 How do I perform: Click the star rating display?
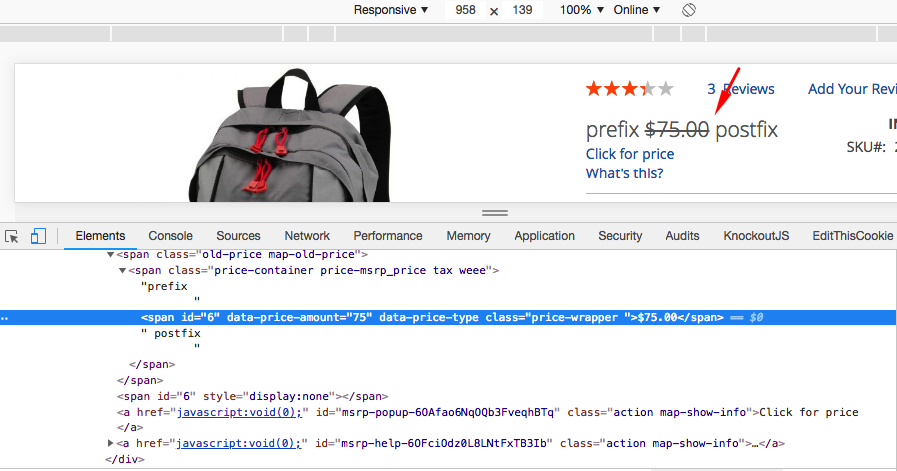point(629,89)
